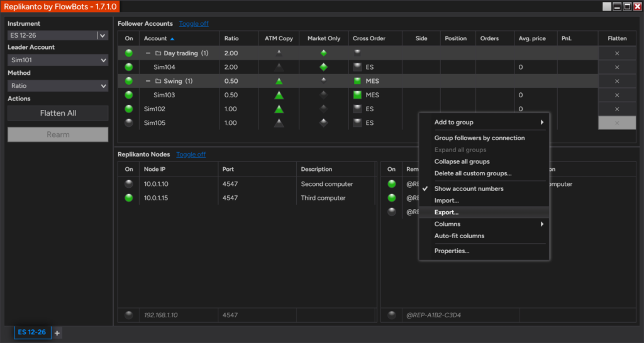Click the Flatten All button

pos(58,113)
